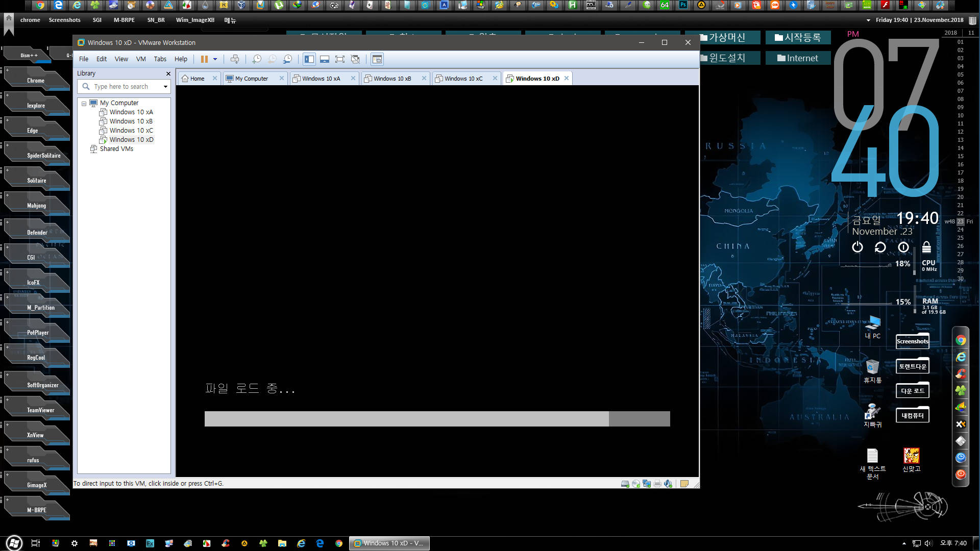
Task: Click the network adapter status icon
Action: (x=647, y=484)
